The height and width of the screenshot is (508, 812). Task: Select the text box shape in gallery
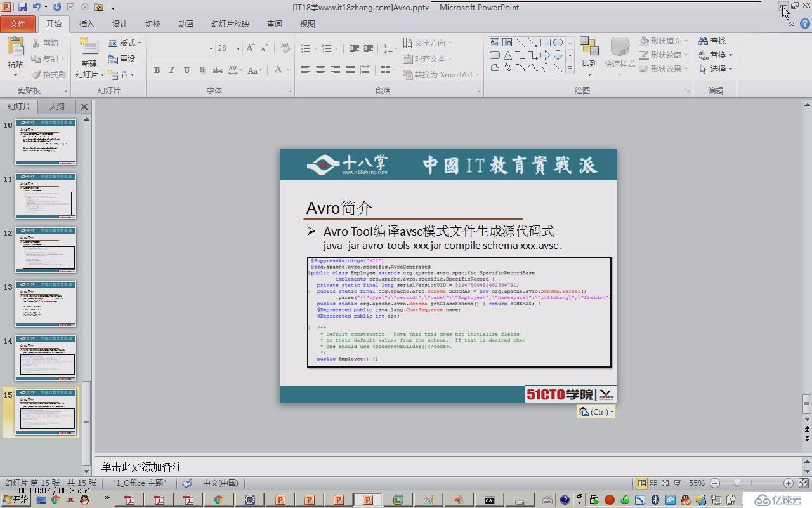[x=494, y=43]
